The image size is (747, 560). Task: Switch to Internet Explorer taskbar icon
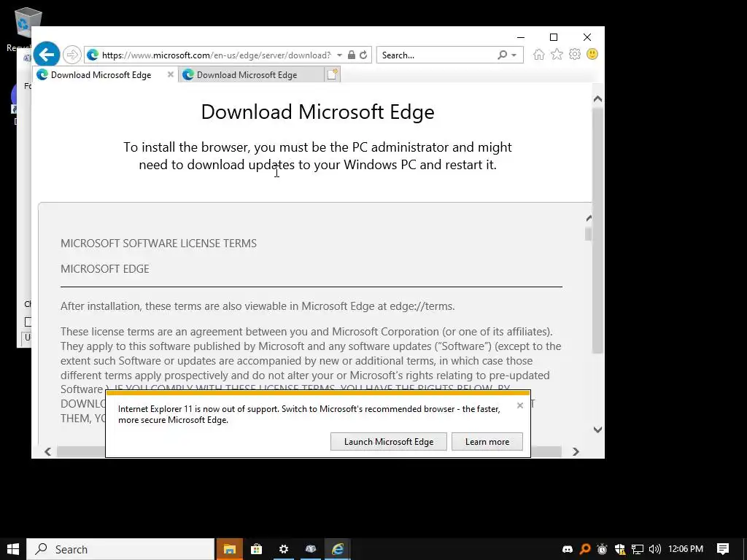tap(338, 549)
